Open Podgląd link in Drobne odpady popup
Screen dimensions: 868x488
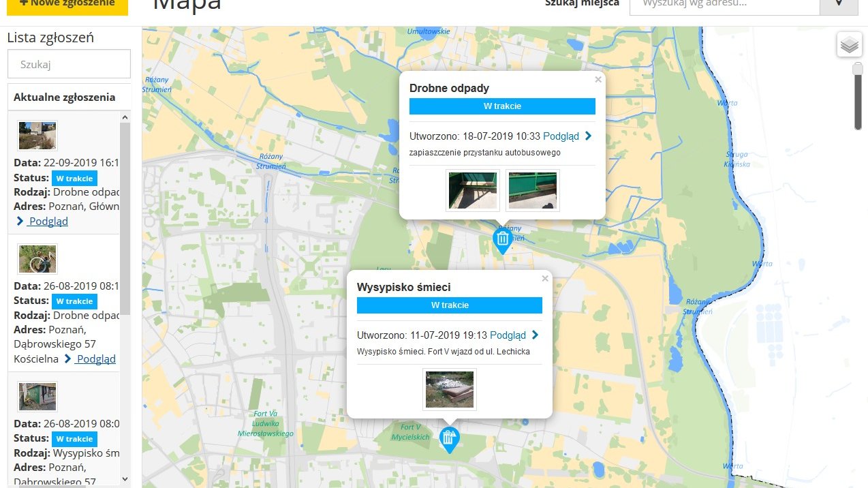pos(561,136)
